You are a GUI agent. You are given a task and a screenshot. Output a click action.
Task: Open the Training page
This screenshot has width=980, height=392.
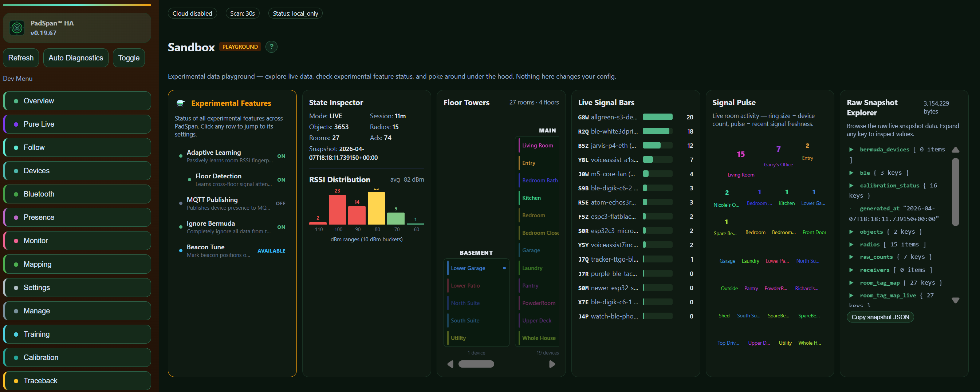(77, 334)
